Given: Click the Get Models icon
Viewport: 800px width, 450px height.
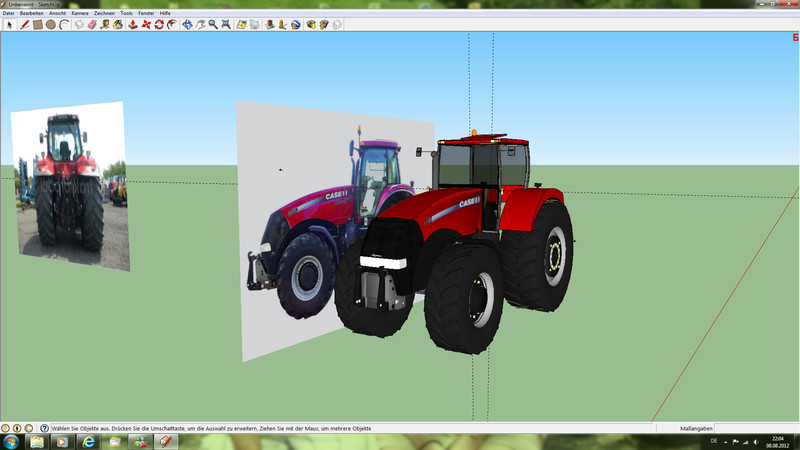Looking at the screenshot, I should pyautogui.click(x=311, y=24).
